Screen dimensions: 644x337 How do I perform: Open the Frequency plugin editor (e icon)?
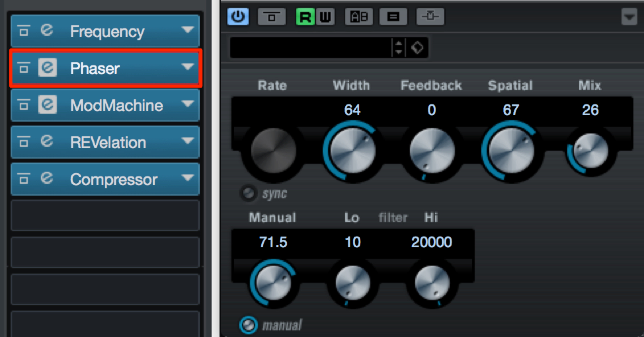47,30
